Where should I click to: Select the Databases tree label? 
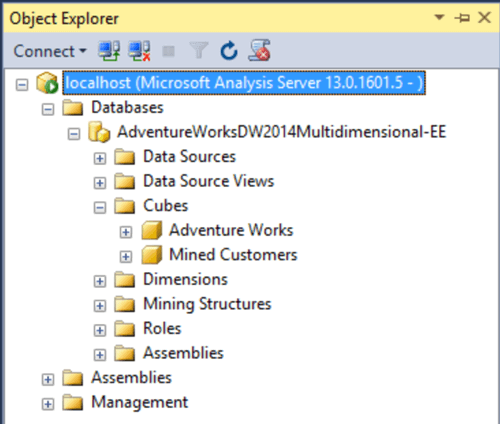pos(127,107)
